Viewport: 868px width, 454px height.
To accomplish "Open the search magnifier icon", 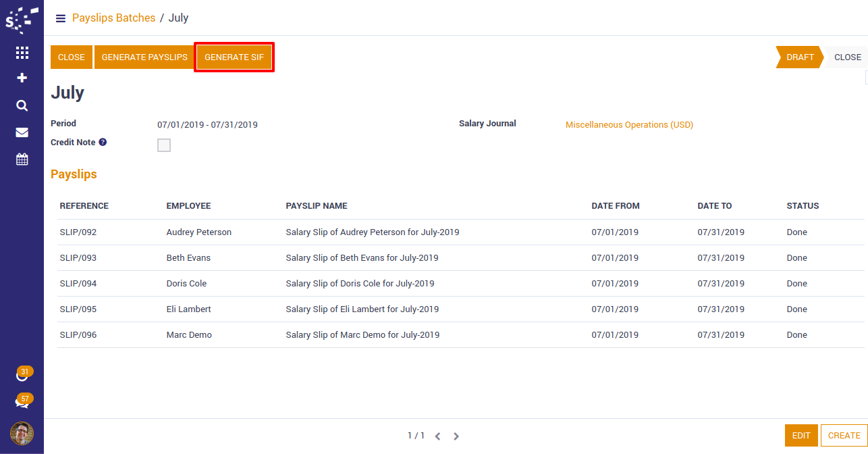I will click(22, 105).
